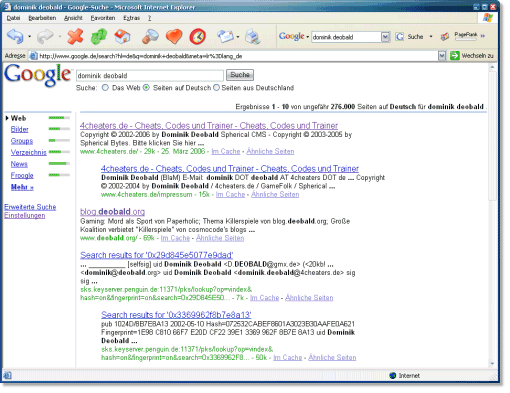Open result for '0x3369962f8b7e8a13'
This screenshot has height=393, width=510.
(x=176, y=315)
